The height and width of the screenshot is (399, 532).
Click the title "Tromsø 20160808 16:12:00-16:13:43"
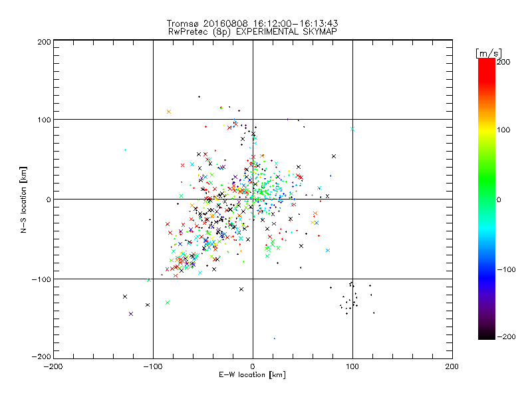[x=252, y=23]
